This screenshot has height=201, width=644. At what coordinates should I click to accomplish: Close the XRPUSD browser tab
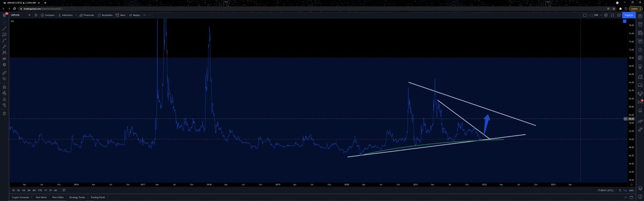39,3
